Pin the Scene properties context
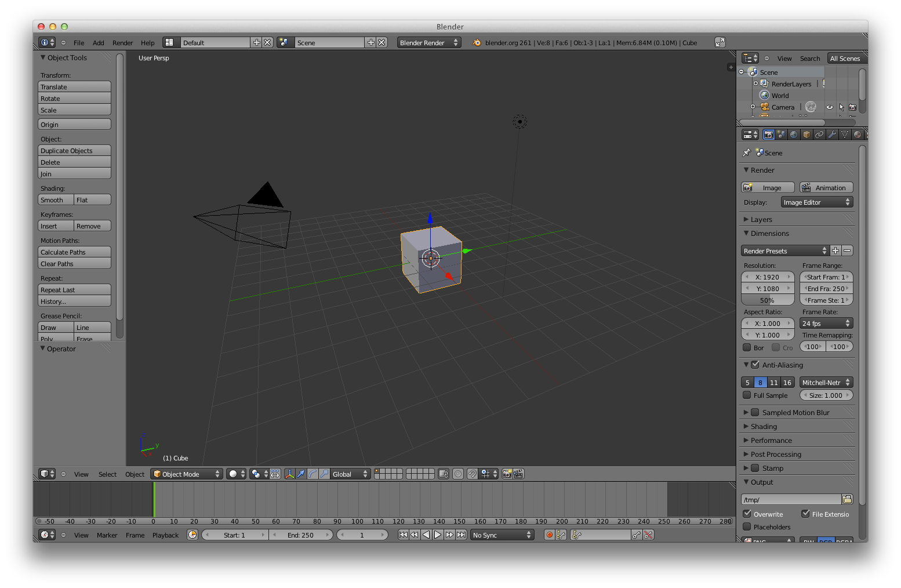This screenshot has height=588, width=901. [747, 153]
